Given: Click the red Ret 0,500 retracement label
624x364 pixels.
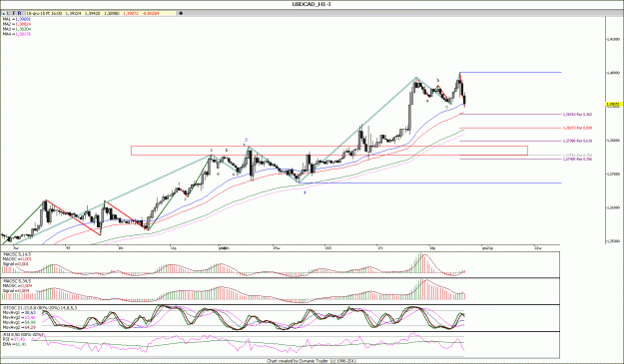Looking at the screenshot, I should click(577, 128).
